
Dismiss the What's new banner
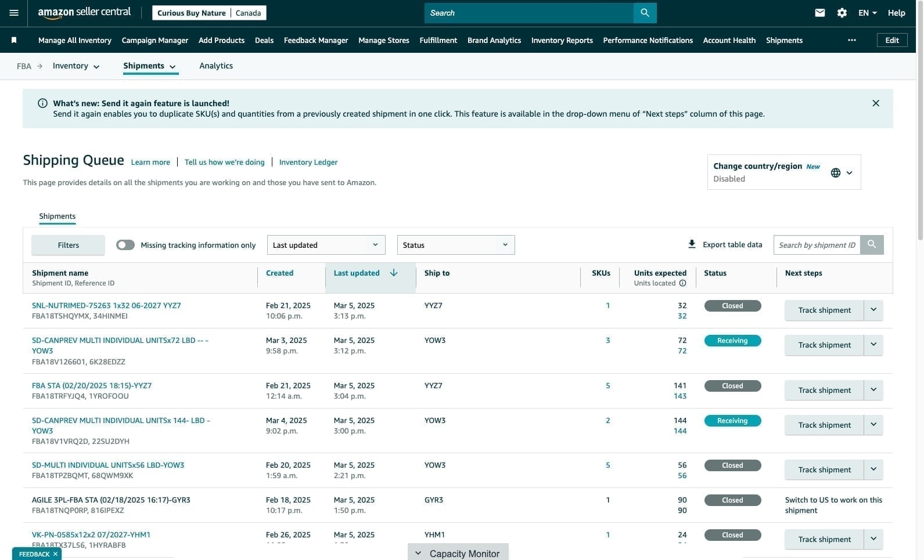[x=875, y=103]
